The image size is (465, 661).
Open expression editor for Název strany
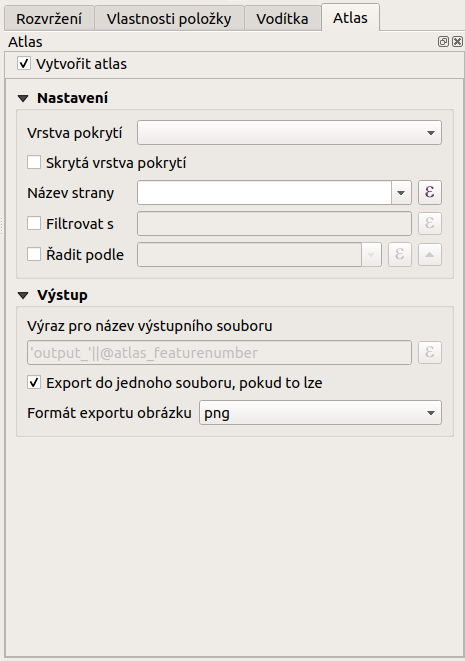pyautogui.click(x=430, y=193)
